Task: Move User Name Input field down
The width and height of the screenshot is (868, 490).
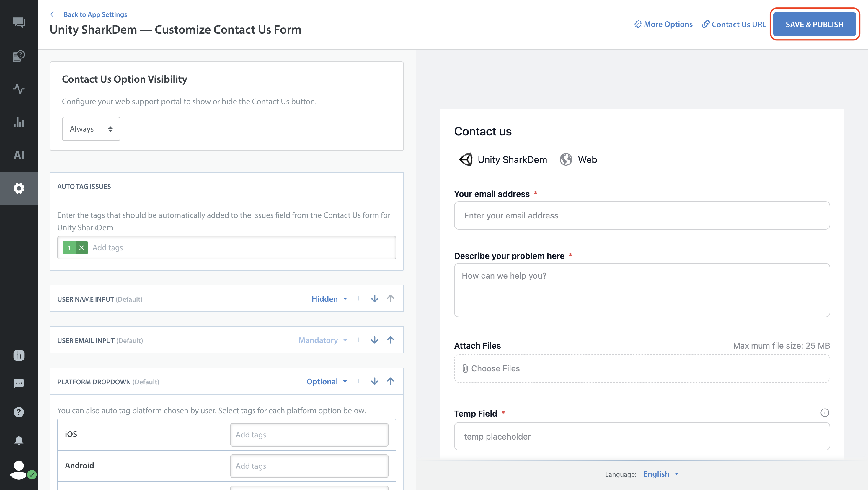Action: pos(374,299)
